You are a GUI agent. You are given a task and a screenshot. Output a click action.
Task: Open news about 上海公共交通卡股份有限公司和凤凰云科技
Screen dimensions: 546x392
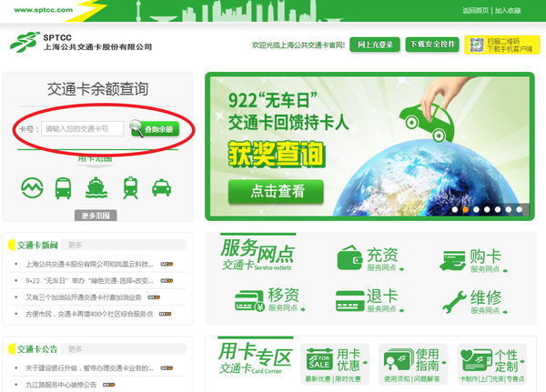tap(89, 265)
